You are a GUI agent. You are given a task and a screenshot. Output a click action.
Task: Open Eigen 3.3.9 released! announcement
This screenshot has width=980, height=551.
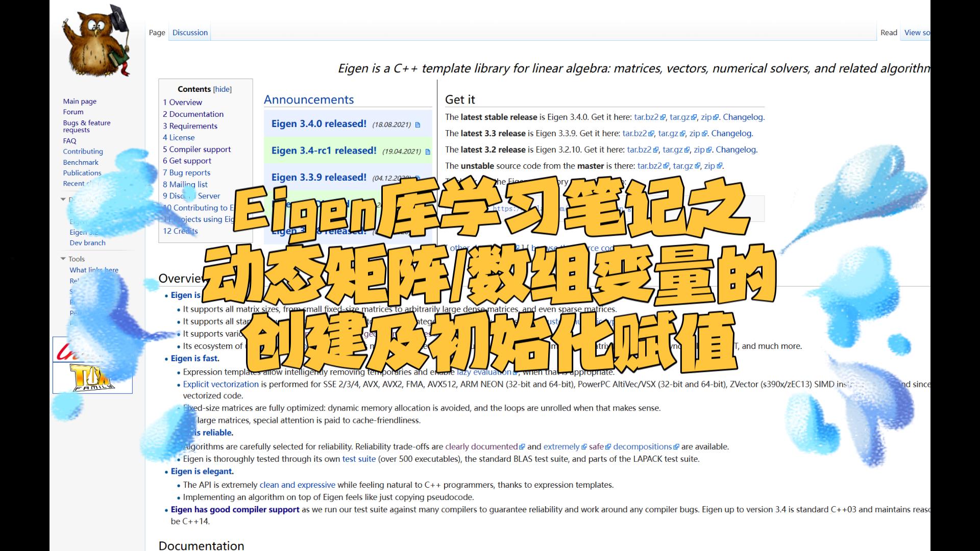click(x=318, y=178)
